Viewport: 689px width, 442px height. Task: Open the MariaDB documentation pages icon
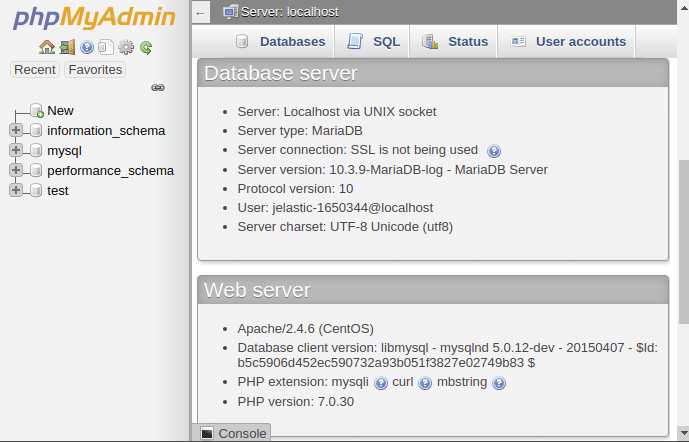point(106,47)
